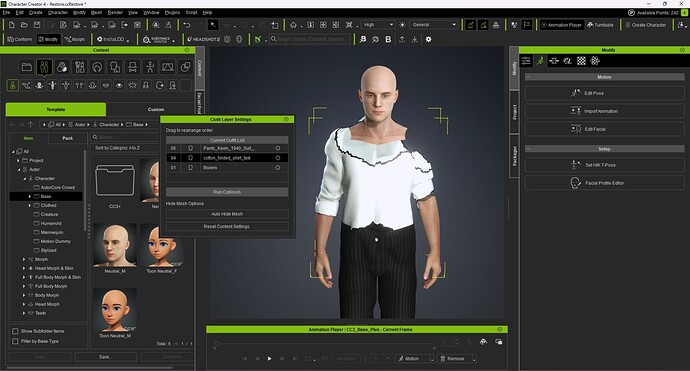Click the Create Character button
The height and width of the screenshot is (371, 690).
(646, 25)
